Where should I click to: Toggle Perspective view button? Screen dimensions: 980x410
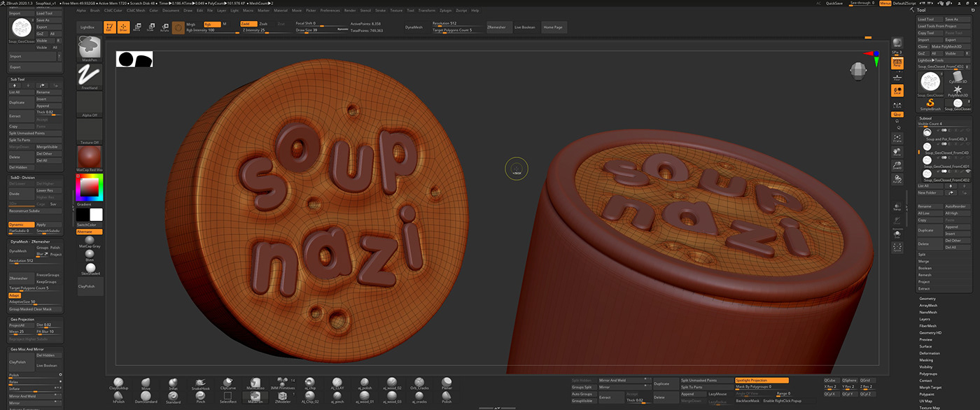pyautogui.click(x=897, y=63)
